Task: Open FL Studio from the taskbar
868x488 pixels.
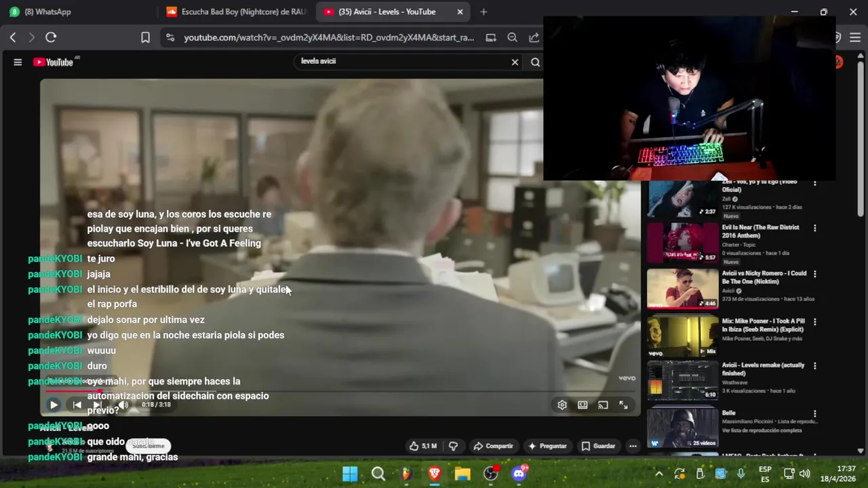Action: pos(406,474)
